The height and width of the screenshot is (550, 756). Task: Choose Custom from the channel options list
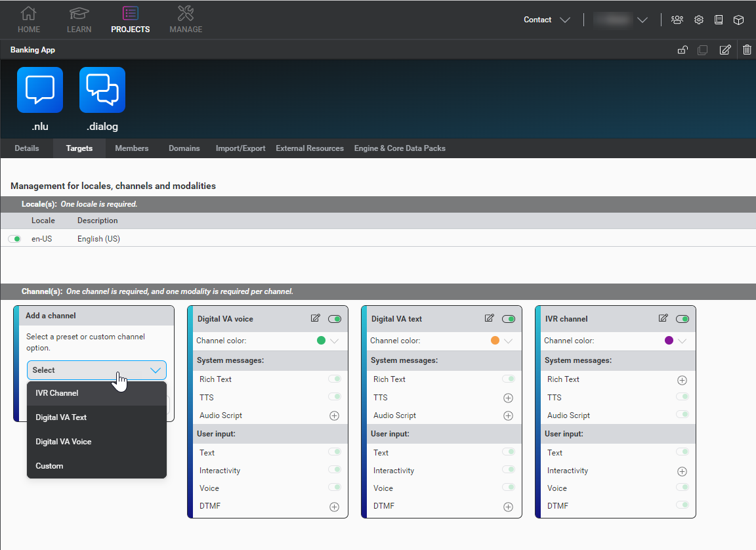[x=50, y=466]
